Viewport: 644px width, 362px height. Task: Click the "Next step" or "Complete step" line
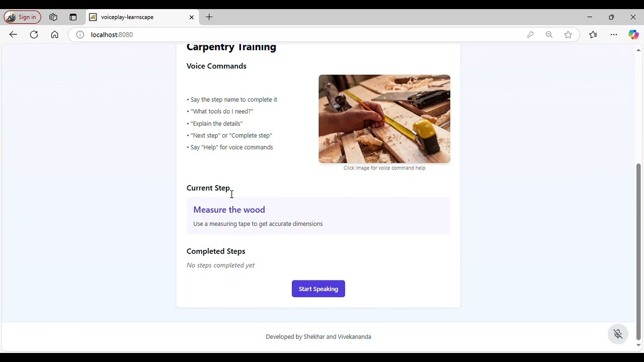[x=229, y=136]
